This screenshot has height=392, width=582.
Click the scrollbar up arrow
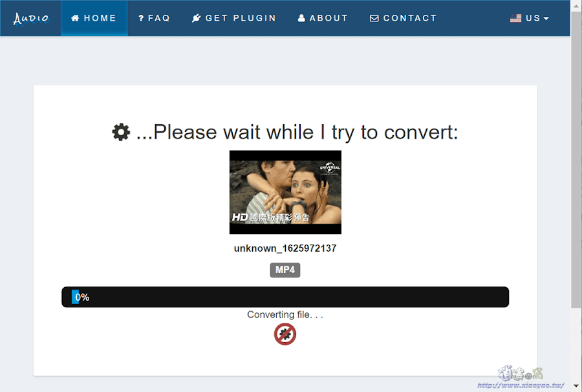pos(576,6)
